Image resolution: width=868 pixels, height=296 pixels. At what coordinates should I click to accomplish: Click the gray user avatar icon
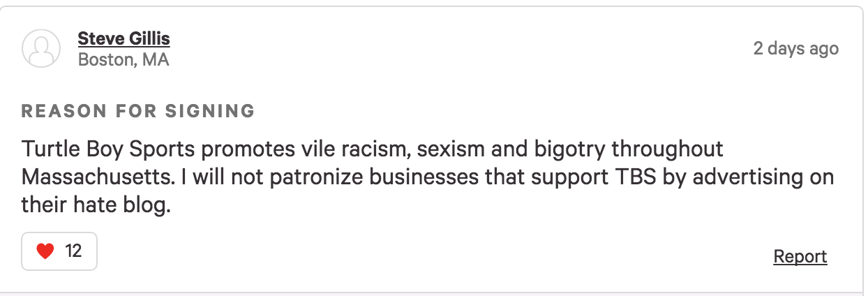tap(41, 48)
